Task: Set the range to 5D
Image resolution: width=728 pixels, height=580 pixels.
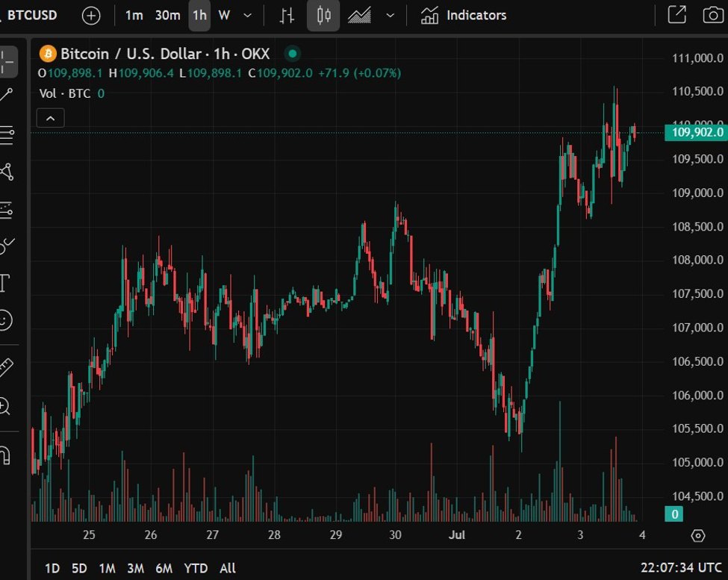Action: point(79,568)
